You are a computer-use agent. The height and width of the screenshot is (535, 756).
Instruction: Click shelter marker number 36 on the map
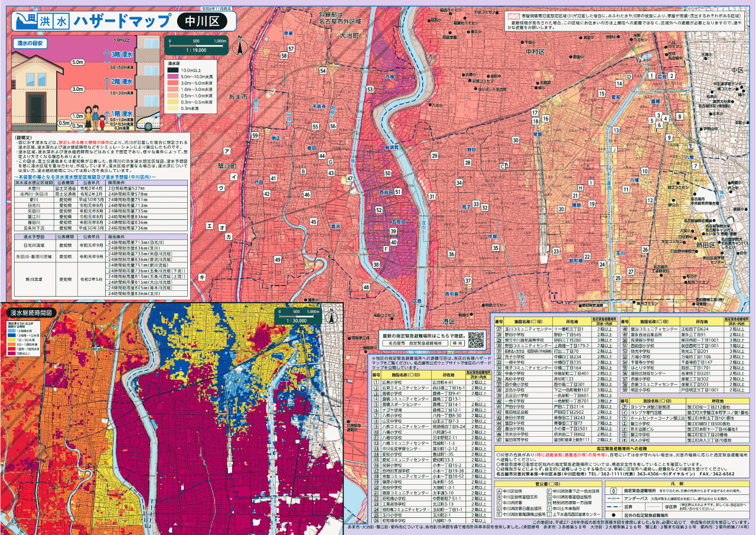(x=451, y=254)
